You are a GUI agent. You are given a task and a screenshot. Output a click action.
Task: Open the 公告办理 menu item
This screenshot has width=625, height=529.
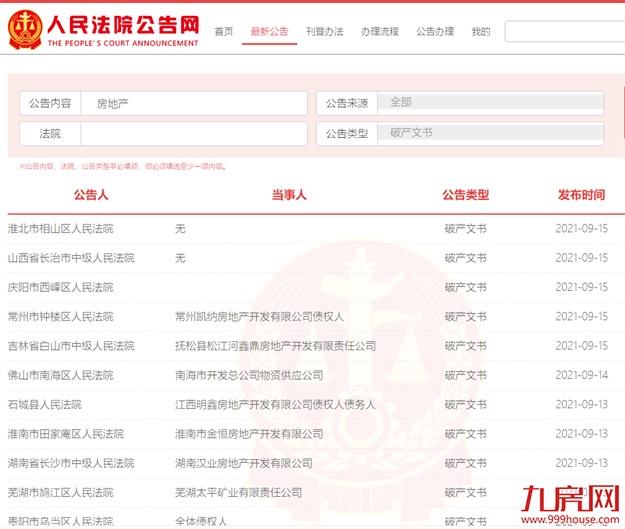coord(435,31)
